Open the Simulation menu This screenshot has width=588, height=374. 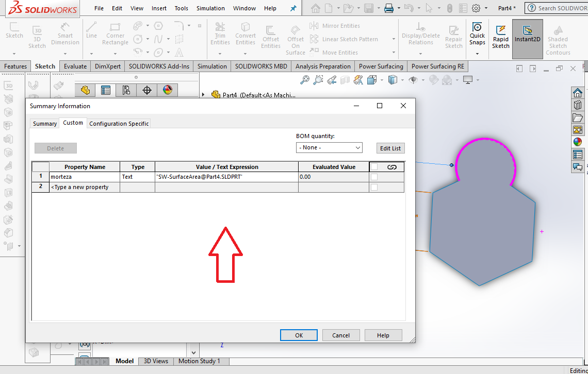click(210, 8)
